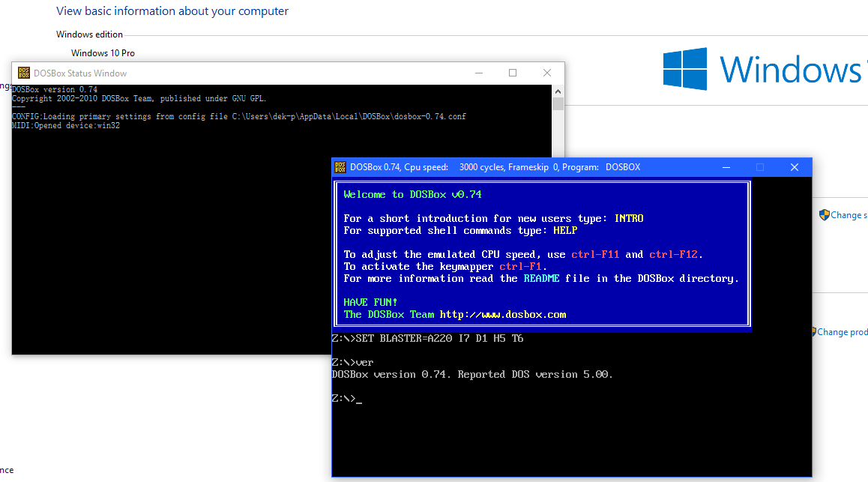Click the 'Windows 10 Pro' edition text
The height and width of the screenshot is (482, 868).
tap(103, 53)
